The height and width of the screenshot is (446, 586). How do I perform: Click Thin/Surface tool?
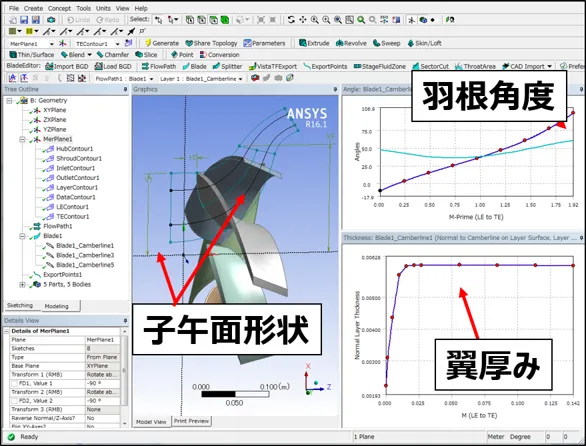[31, 55]
